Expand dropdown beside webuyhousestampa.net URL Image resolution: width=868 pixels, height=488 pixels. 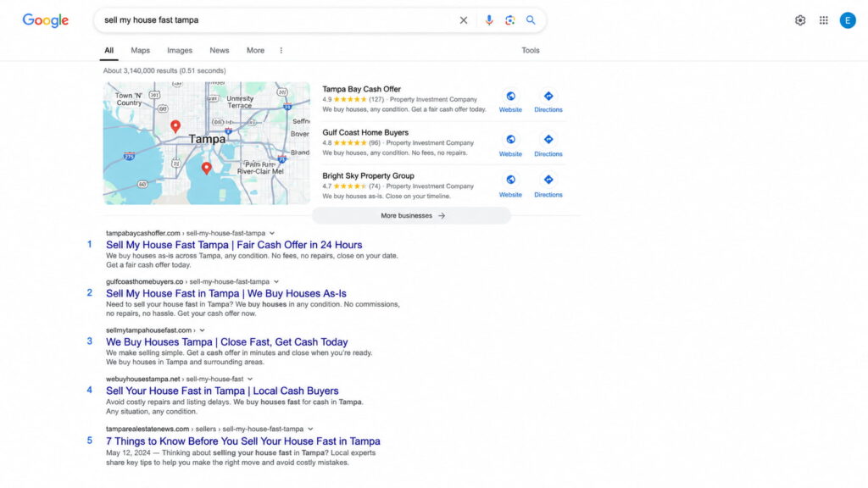pyautogui.click(x=250, y=379)
